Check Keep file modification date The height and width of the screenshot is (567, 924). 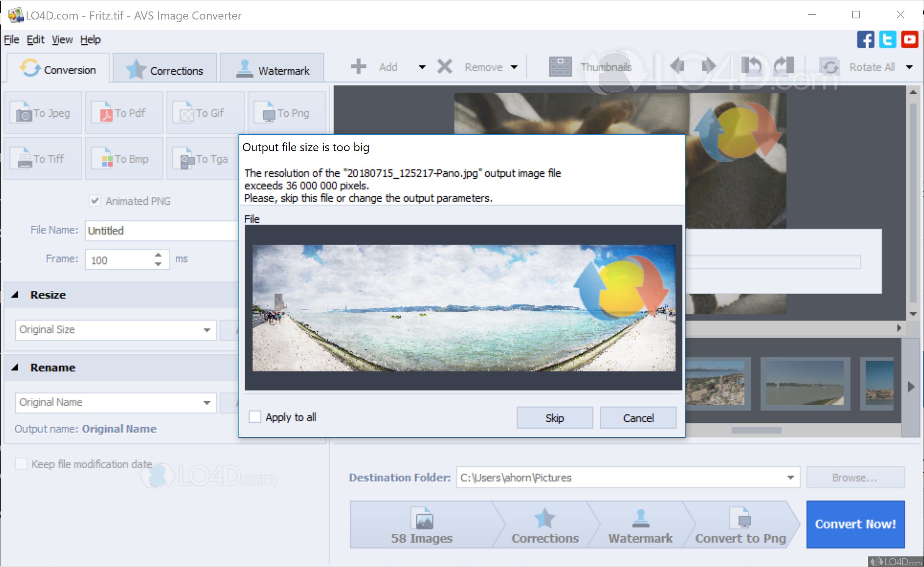click(x=21, y=464)
